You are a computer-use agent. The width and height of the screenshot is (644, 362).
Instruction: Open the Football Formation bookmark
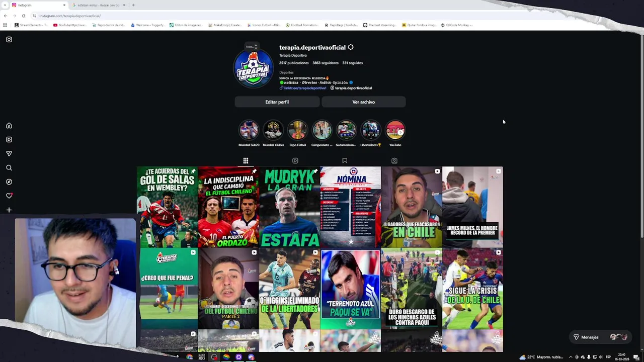click(302, 25)
